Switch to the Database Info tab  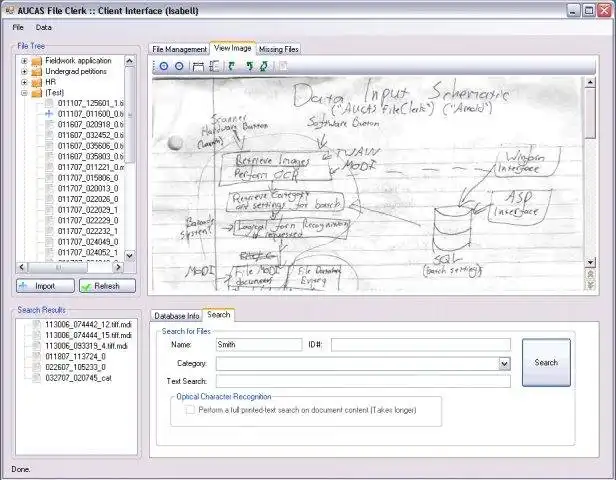(176, 315)
